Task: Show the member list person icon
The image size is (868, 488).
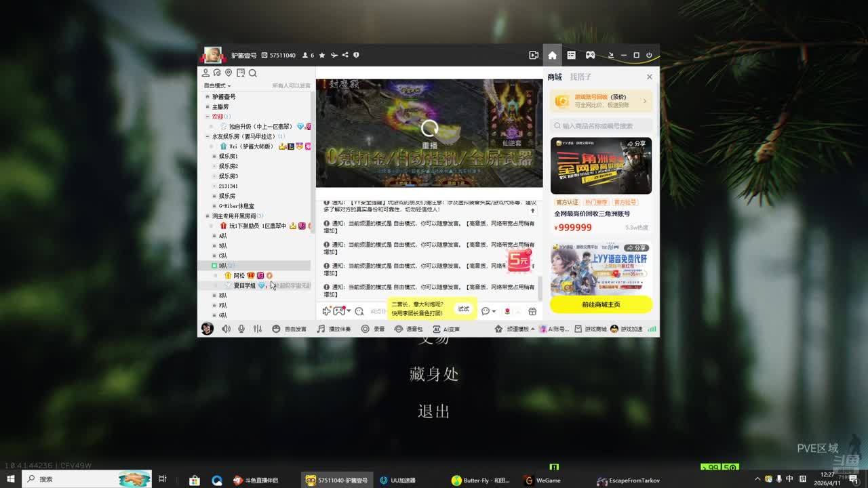Action: (206, 73)
